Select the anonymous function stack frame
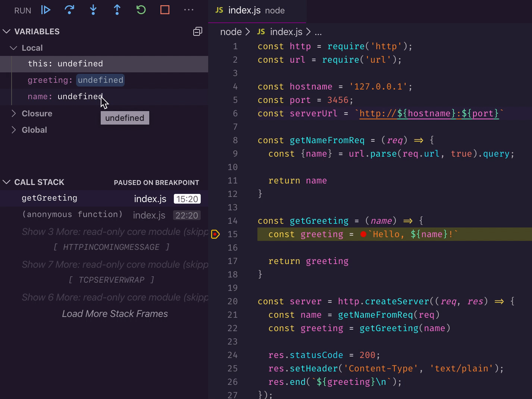The height and width of the screenshot is (399, 532). pos(72,215)
